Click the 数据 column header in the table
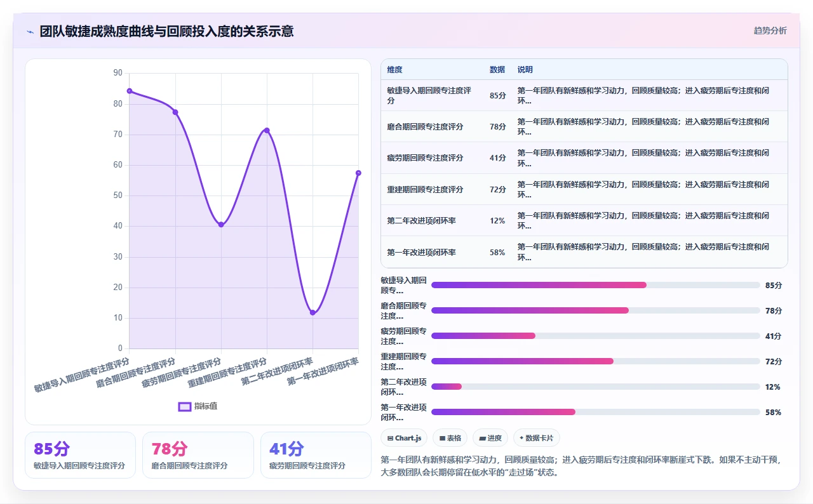The height and width of the screenshot is (504, 813). (497, 70)
